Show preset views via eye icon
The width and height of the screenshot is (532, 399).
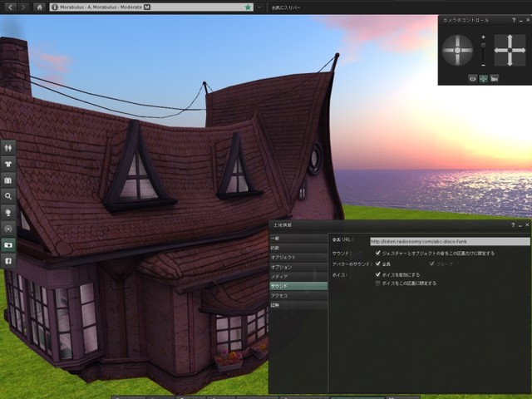(473, 79)
